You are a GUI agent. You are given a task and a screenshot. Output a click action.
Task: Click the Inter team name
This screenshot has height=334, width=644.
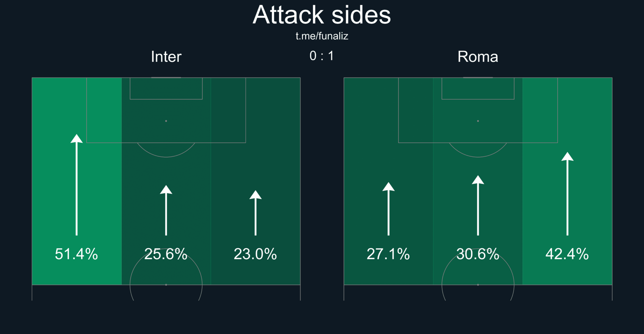tap(166, 57)
